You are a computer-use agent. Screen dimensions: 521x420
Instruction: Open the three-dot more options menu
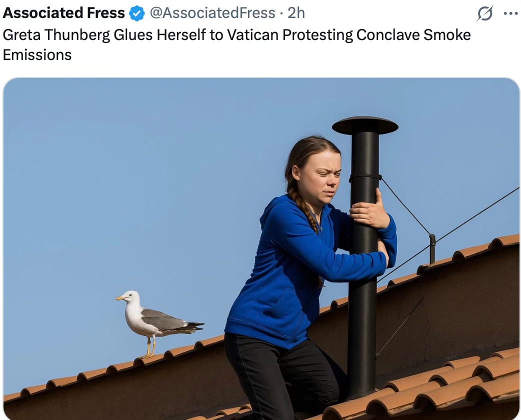click(x=510, y=13)
